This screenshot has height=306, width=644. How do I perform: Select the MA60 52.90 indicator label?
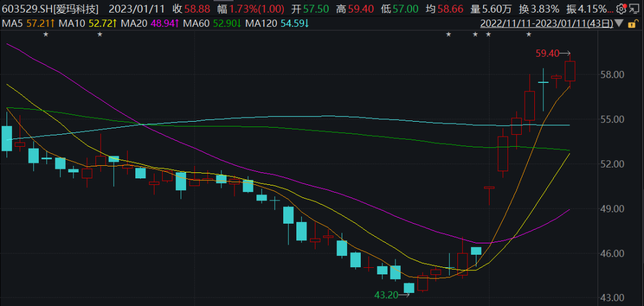[212, 24]
